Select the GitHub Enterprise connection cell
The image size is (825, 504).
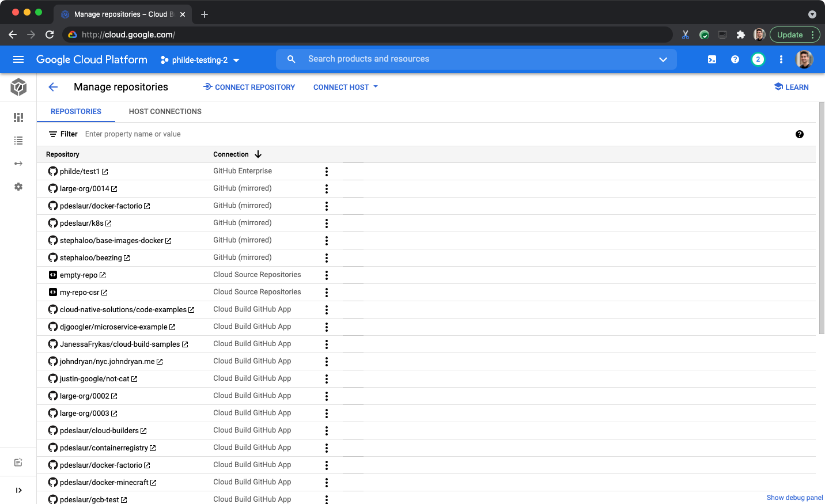[x=243, y=171]
